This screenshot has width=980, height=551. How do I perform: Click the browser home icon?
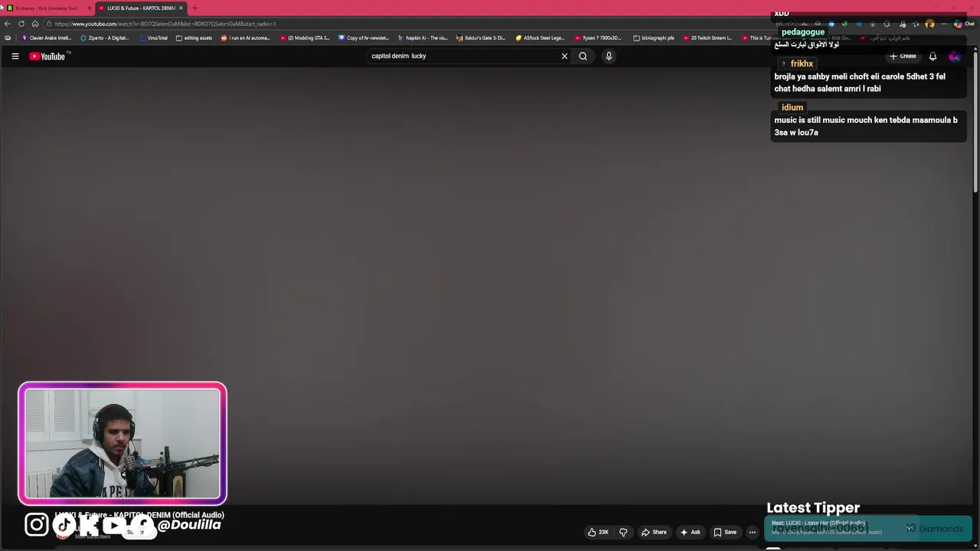tap(35, 24)
